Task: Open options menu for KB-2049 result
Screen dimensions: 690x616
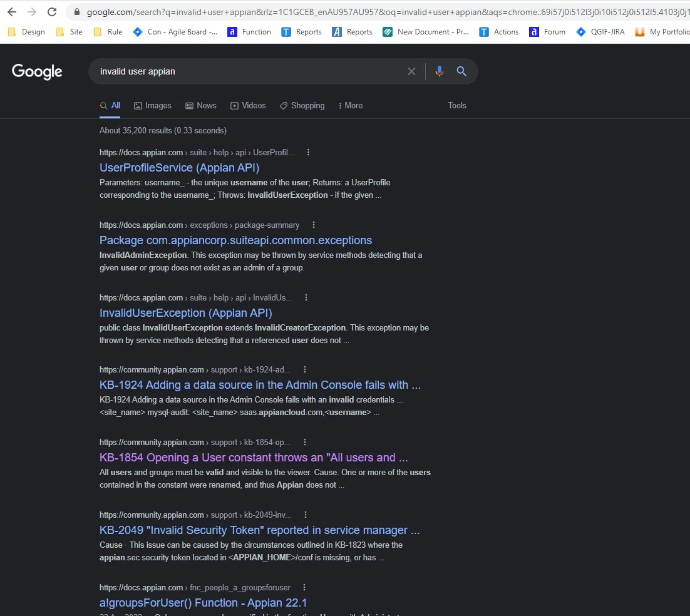Action: pyautogui.click(x=306, y=515)
